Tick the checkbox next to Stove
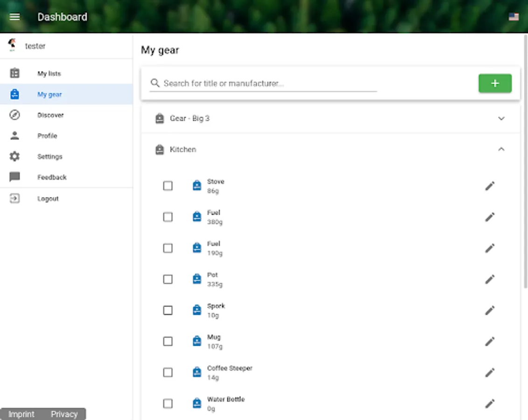The height and width of the screenshot is (420, 528). 168,186
